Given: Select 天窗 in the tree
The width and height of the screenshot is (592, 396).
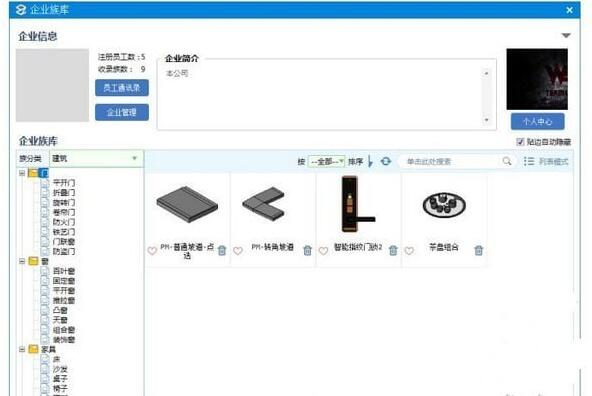Looking at the screenshot, I should [x=60, y=320].
